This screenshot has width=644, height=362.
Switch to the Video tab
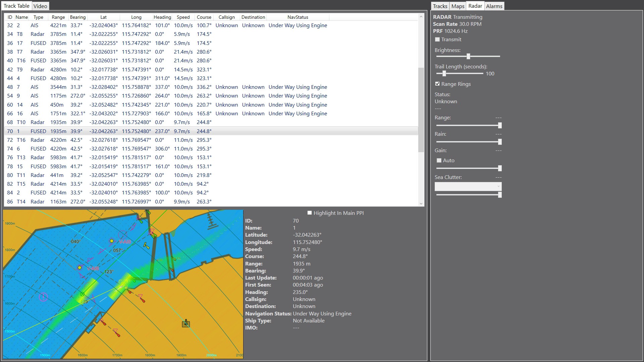[x=40, y=6]
